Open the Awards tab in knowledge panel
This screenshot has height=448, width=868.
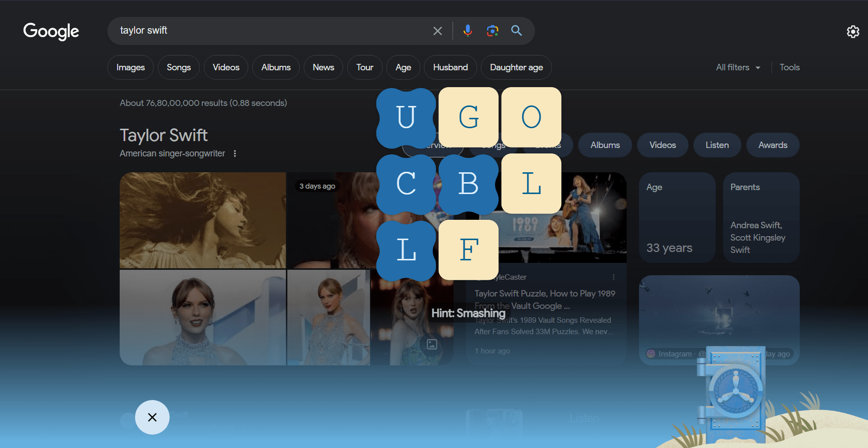click(773, 145)
